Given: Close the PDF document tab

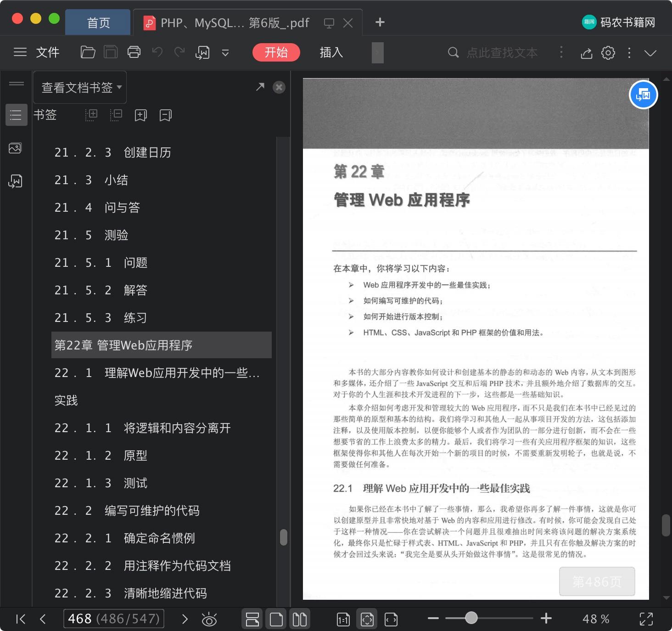Looking at the screenshot, I should pyautogui.click(x=348, y=23).
